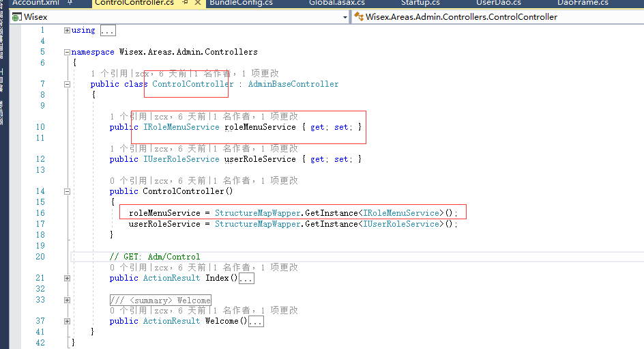Select the ControlController.cs tab title
The width and height of the screenshot is (644, 349).
[134, 3]
